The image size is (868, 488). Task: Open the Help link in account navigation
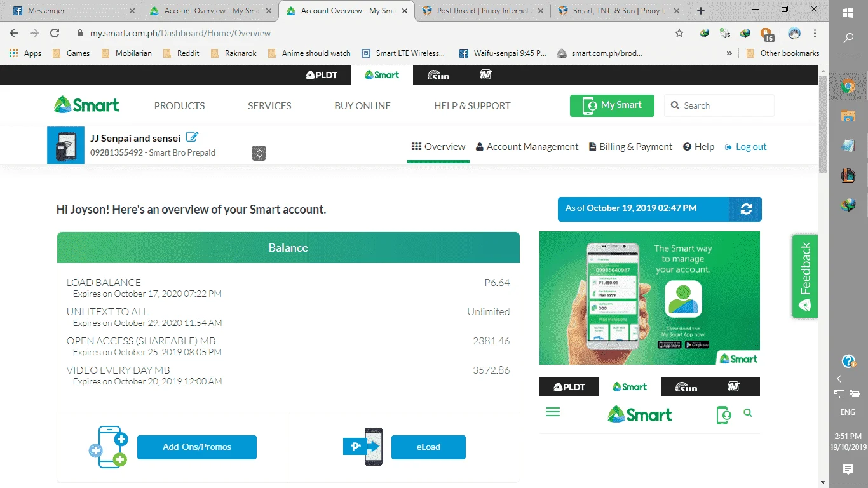(699, 147)
